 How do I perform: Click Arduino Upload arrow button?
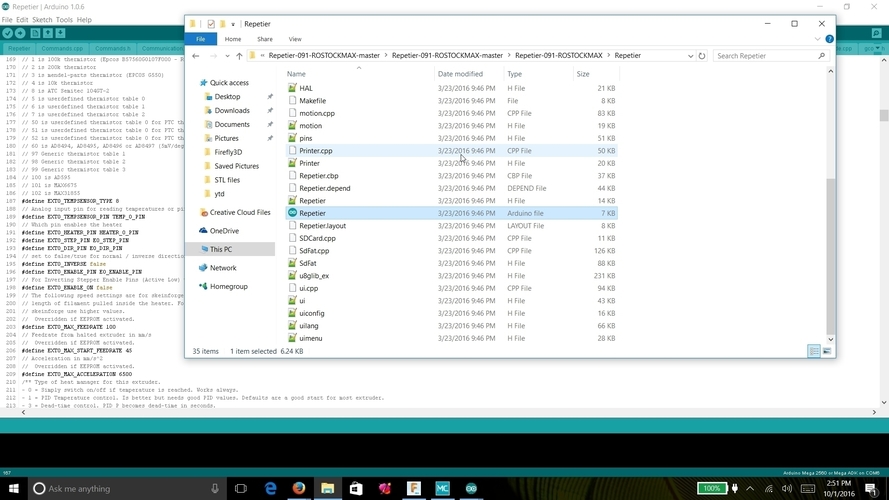tap(20, 33)
